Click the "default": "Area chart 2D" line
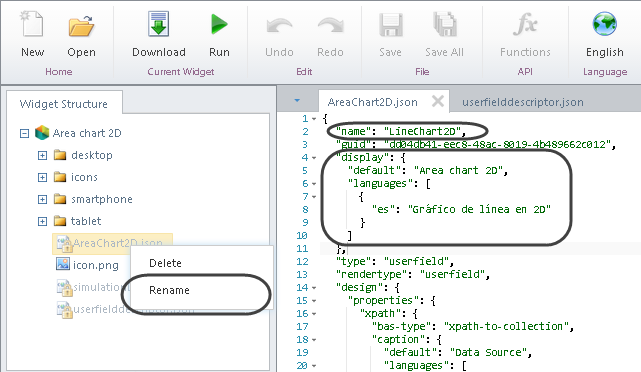The width and height of the screenshot is (641, 372). tap(428, 170)
